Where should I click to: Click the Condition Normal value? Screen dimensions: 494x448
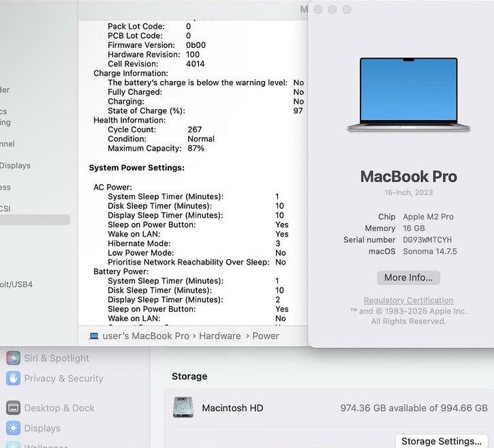(201, 138)
